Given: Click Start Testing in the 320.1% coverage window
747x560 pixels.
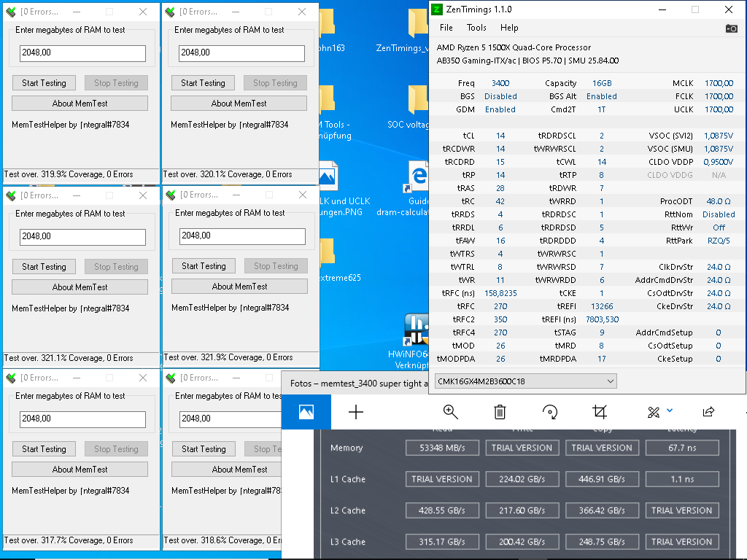Looking at the screenshot, I should [x=203, y=83].
